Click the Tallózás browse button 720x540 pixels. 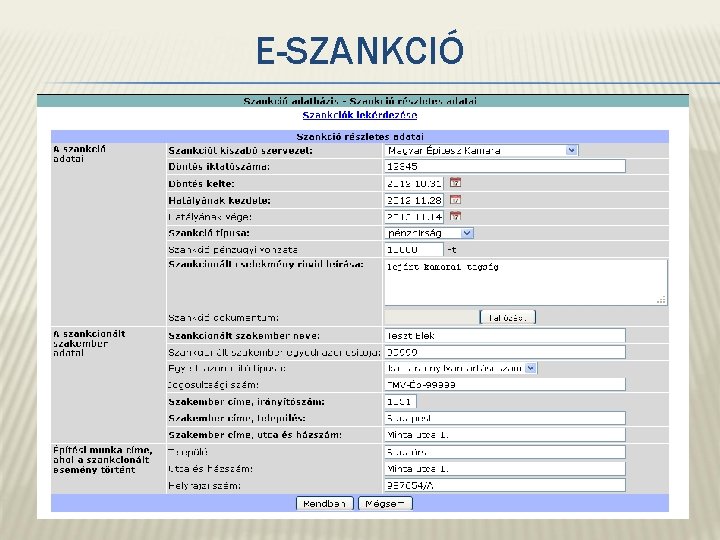click(507, 317)
